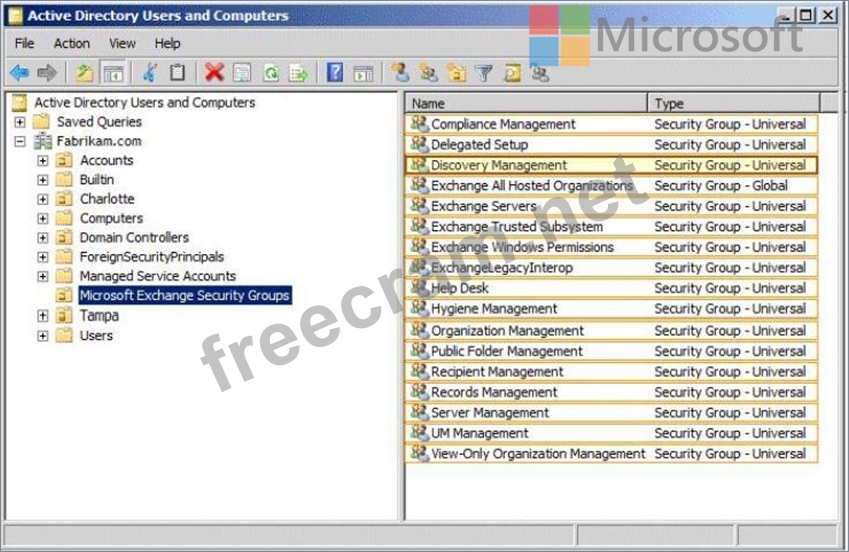Click the Export List icon
849x552 pixels.
[x=298, y=73]
